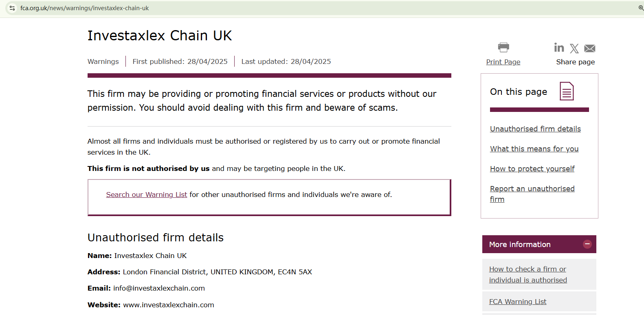The width and height of the screenshot is (644, 315).
Task: Click the browser address bar URL
Action: click(84, 8)
